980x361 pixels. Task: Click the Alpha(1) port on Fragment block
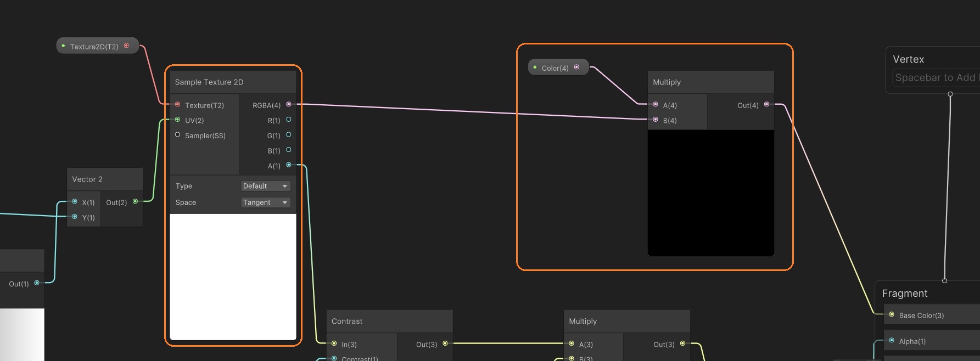pyautogui.click(x=892, y=341)
